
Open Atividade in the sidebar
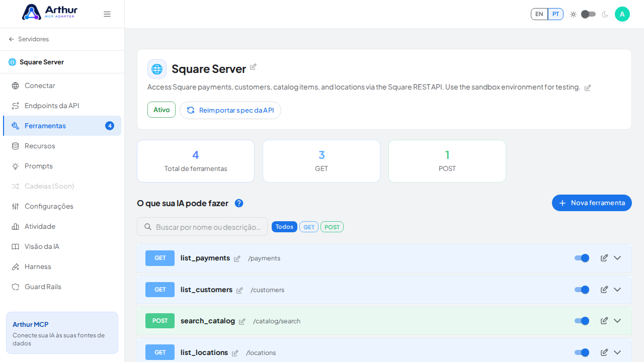[62, 226]
